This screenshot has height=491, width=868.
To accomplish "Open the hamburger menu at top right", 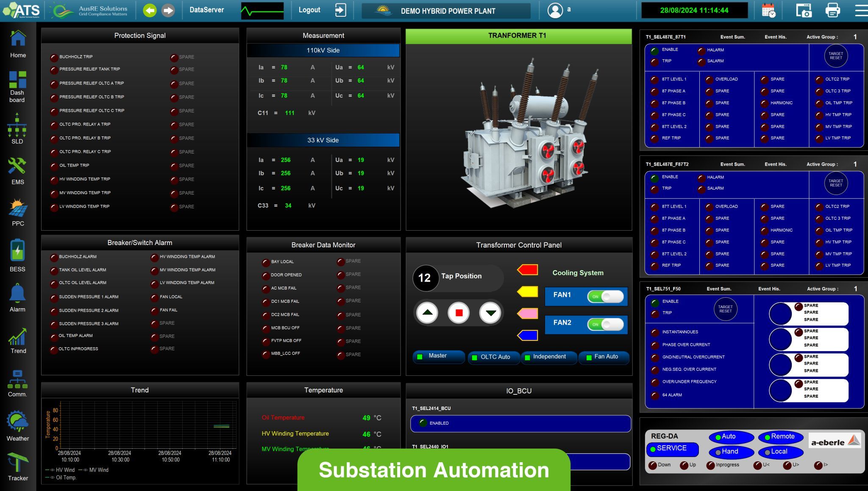I will point(861,10).
